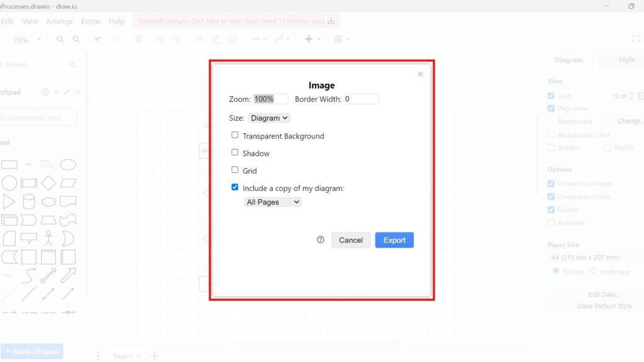Open the Size dropdown set to Diagram
This screenshot has width=644, height=362.
click(x=269, y=118)
